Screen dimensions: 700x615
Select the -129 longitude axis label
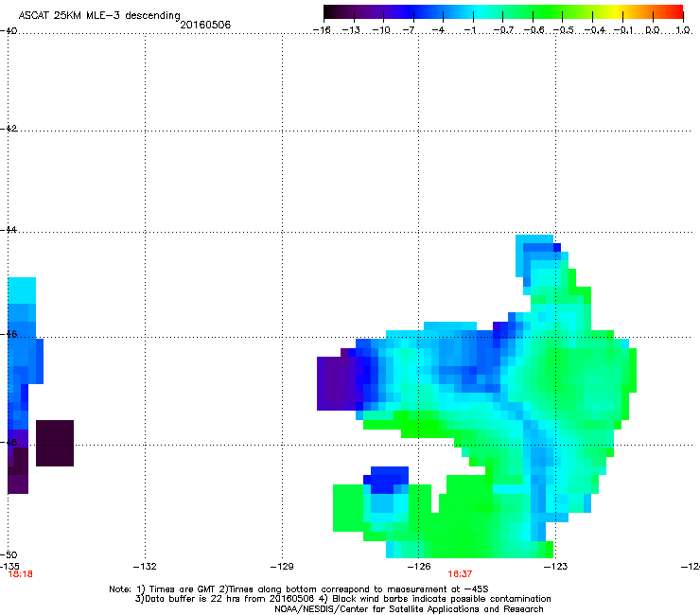282,567
